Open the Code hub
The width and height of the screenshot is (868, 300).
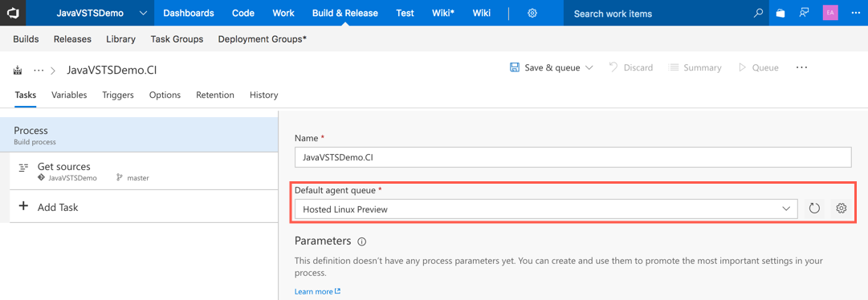(x=243, y=14)
